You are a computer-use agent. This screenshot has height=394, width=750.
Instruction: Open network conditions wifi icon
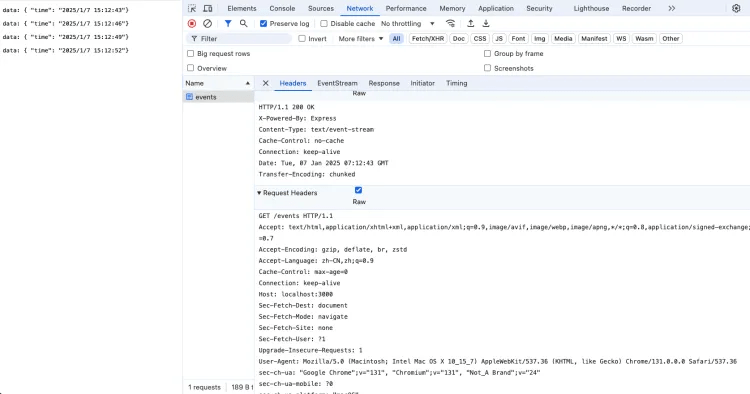tap(450, 23)
